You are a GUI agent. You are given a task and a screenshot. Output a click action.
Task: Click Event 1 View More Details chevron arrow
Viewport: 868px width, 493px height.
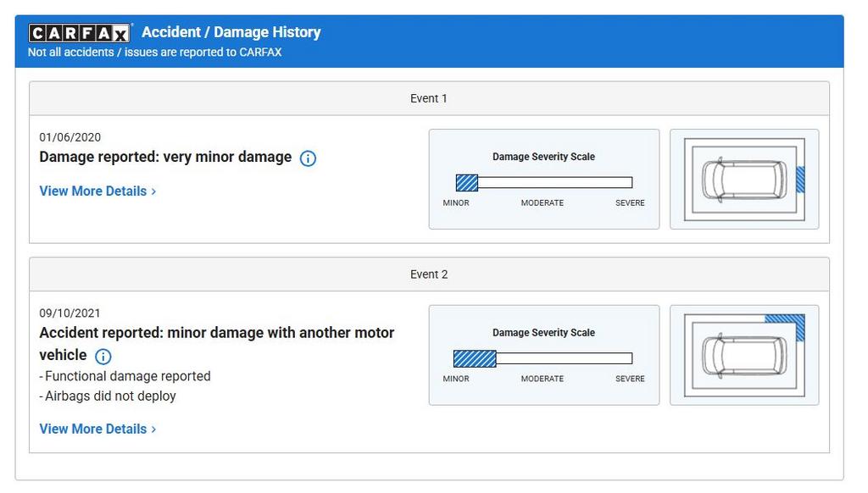153,191
